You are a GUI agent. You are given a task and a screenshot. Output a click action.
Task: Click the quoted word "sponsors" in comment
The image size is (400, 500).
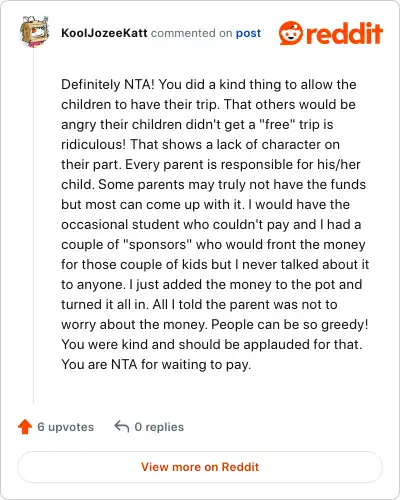[158, 244]
